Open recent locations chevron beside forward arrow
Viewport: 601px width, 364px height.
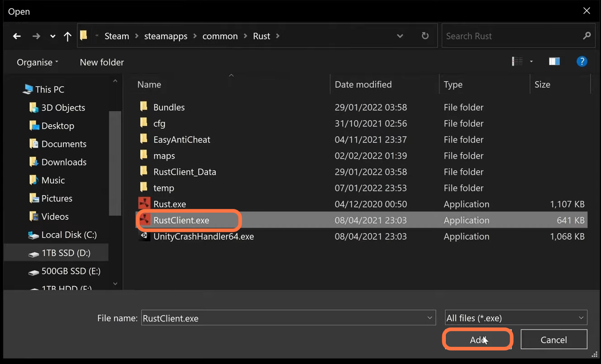tap(52, 36)
